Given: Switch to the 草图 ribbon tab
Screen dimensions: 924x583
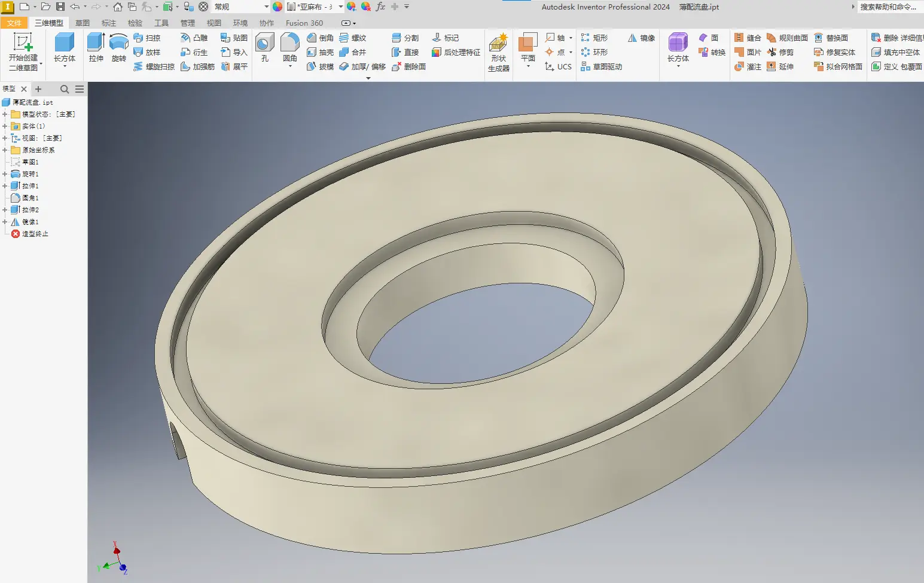Looking at the screenshot, I should (83, 23).
